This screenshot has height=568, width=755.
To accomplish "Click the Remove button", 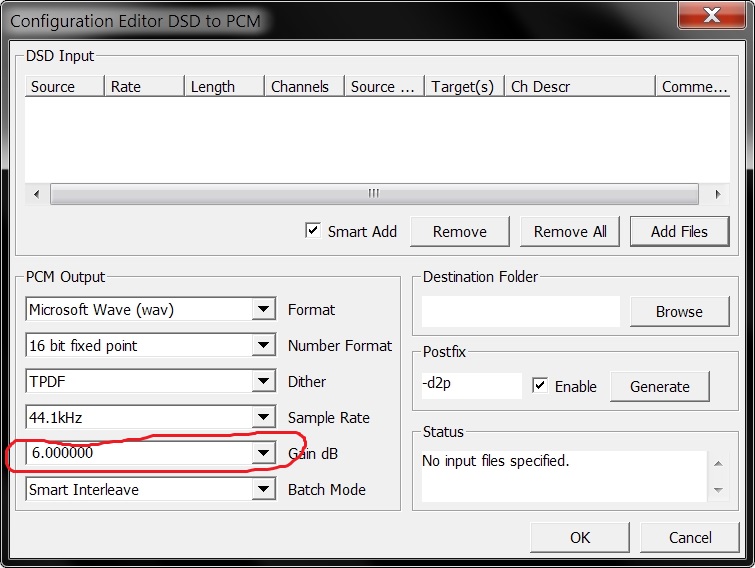I will [x=460, y=232].
